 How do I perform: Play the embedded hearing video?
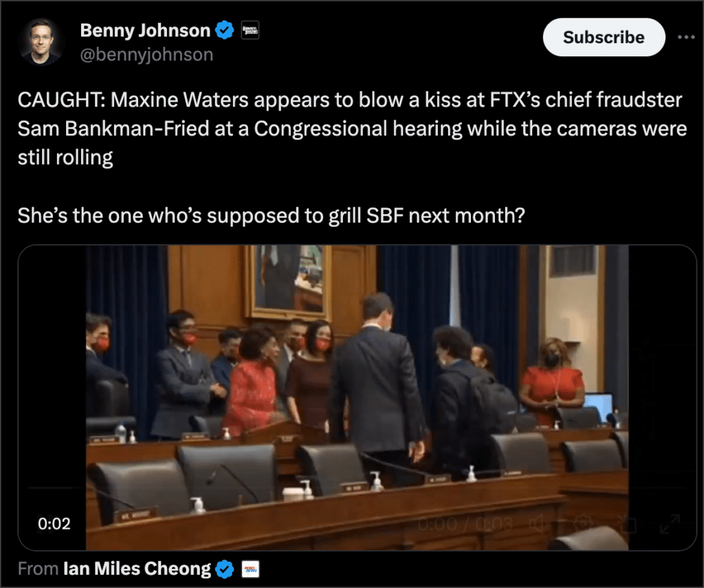357,398
